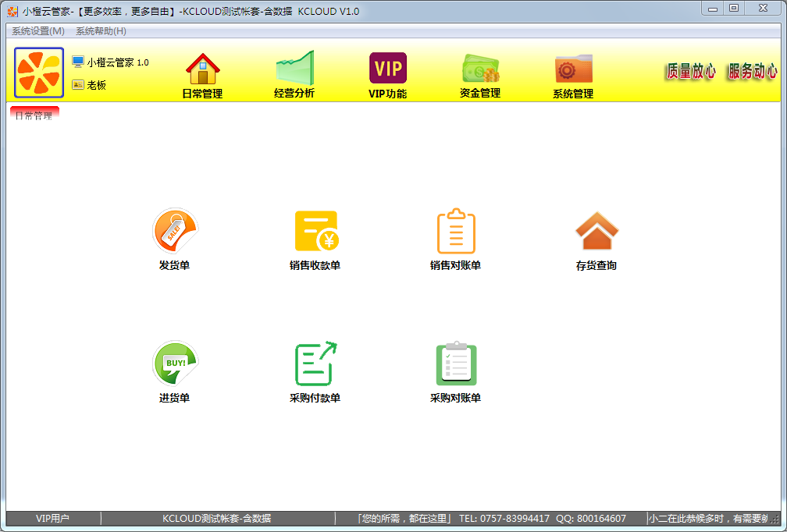Open the 采购对账单 green clipboard icon
Image resolution: width=787 pixels, height=532 pixels.
point(456,364)
